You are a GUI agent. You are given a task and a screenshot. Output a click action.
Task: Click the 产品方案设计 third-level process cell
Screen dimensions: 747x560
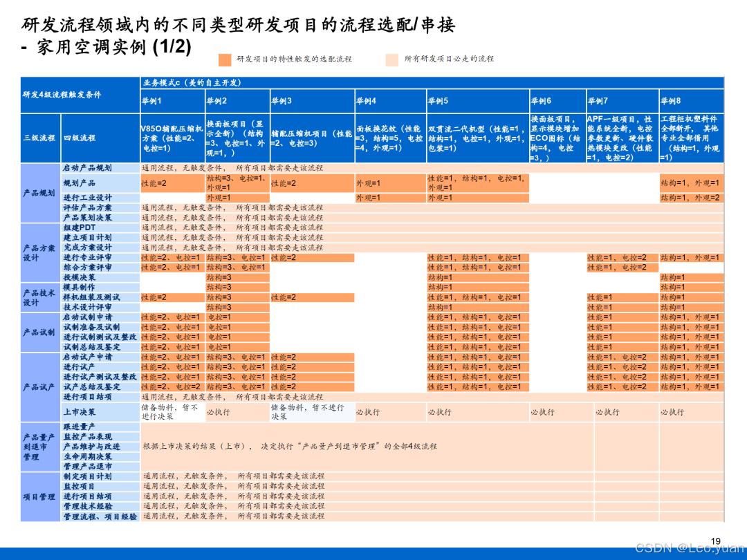(41, 253)
